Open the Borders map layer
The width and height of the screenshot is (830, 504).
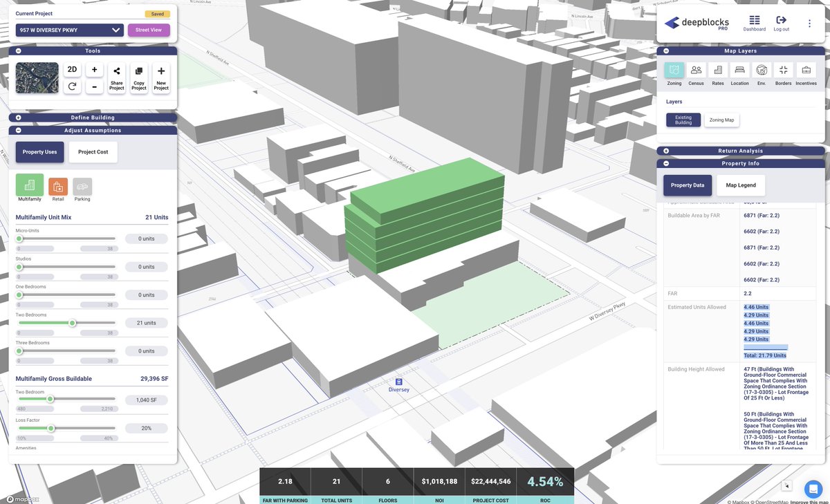coord(783,70)
